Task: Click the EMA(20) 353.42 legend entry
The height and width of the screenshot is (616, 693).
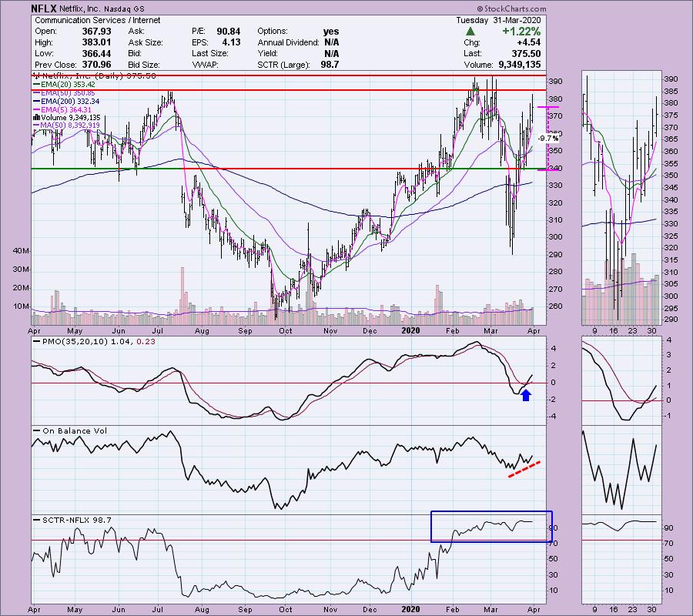Action: 64,85
